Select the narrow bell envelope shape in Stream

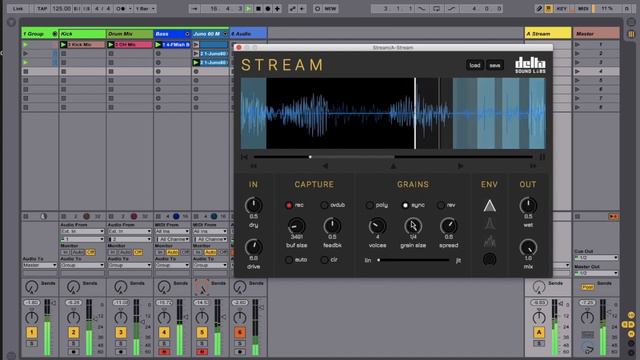click(489, 224)
